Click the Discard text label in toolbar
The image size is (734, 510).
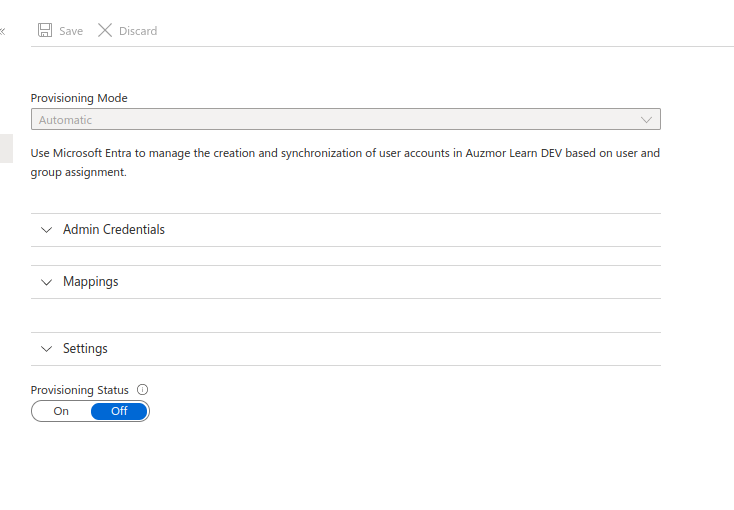[x=138, y=31]
